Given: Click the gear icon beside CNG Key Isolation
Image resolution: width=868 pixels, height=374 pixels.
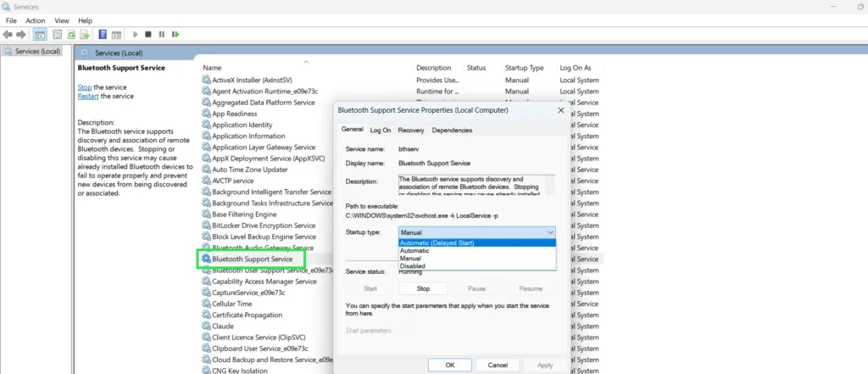Looking at the screenshot, I should [207, 371].
